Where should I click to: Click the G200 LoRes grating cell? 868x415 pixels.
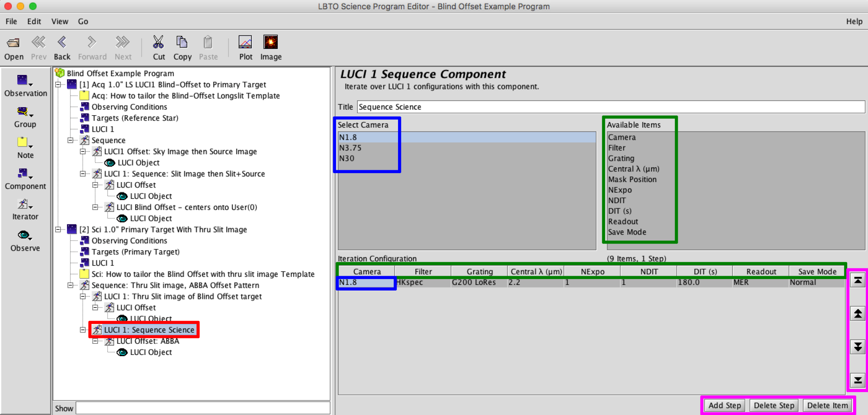[x=479, y=282]
